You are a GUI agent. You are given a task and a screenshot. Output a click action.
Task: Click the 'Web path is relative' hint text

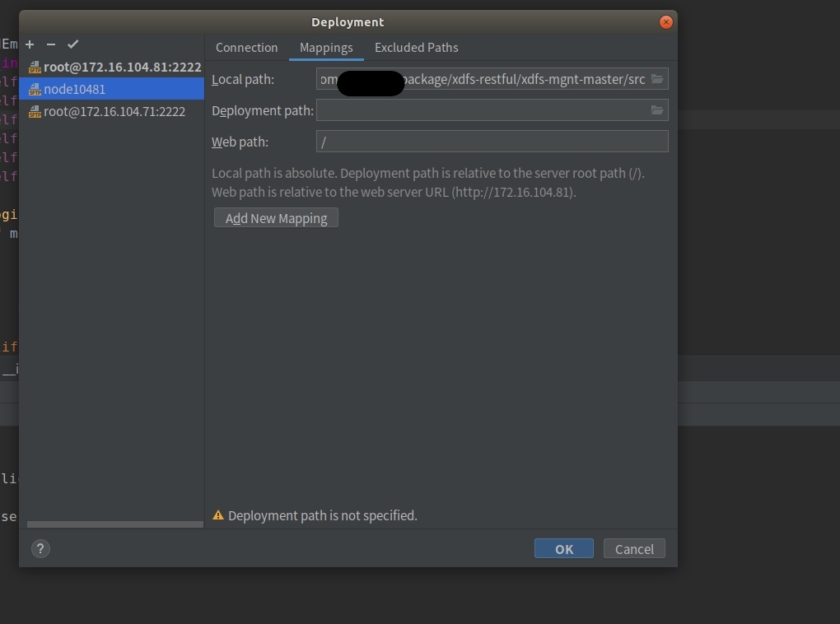[394, 193]
